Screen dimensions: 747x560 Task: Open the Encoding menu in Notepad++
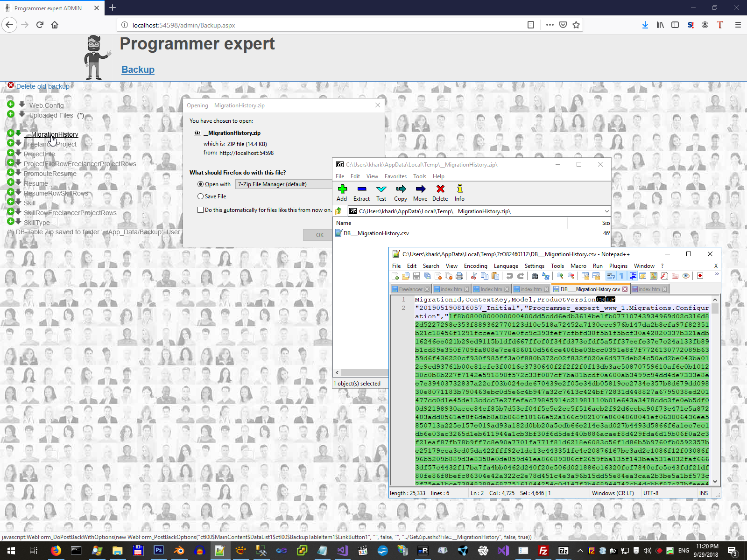point(475,266)
